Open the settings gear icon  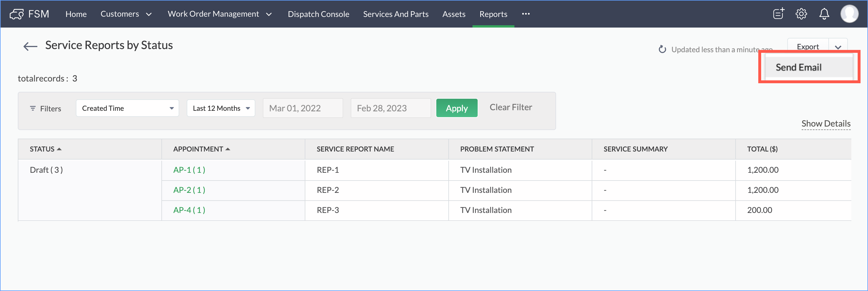(x=801, y=14)
